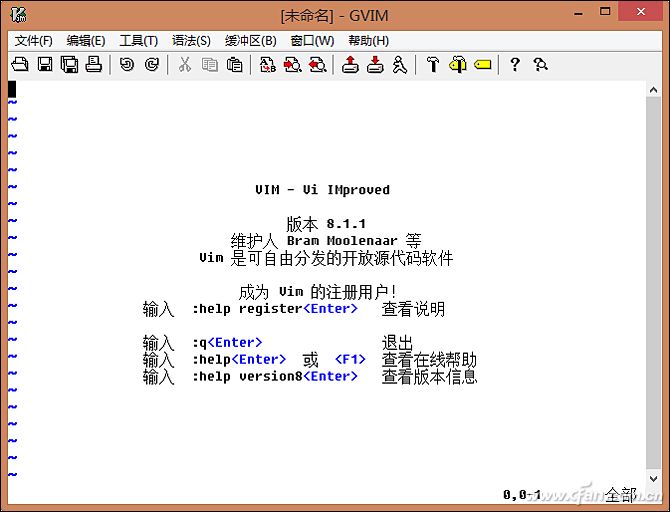Image resolution: width=670 pixels, height=512 pixels.
Task: Click the '查看在线帮助' text
Action: coord(429,360)
